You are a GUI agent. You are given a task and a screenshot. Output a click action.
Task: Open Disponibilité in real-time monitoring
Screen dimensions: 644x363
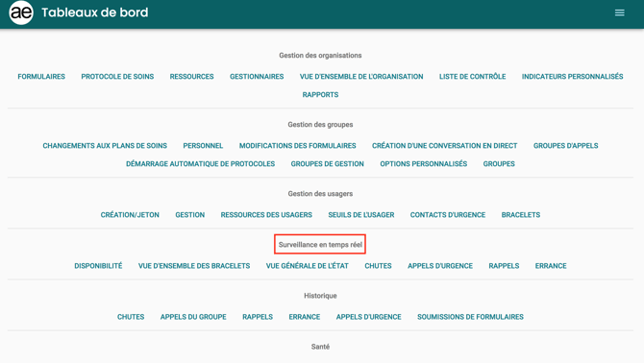coord(98,266)
